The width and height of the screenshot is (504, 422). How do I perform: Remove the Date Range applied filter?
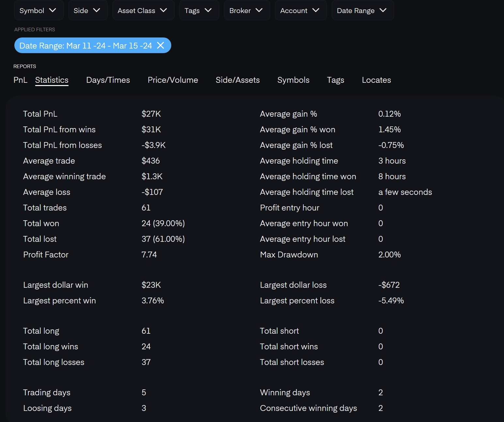tap(160, 45)
